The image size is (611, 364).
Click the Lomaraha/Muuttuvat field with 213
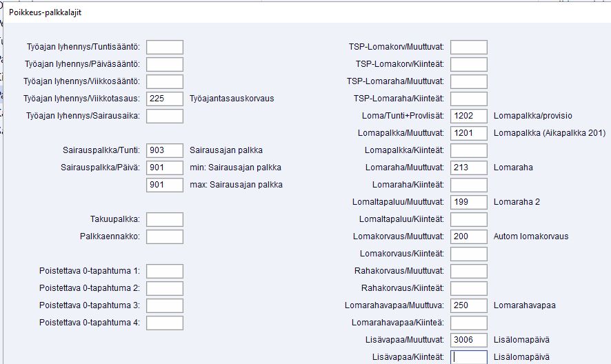click(x=469, y=168)
